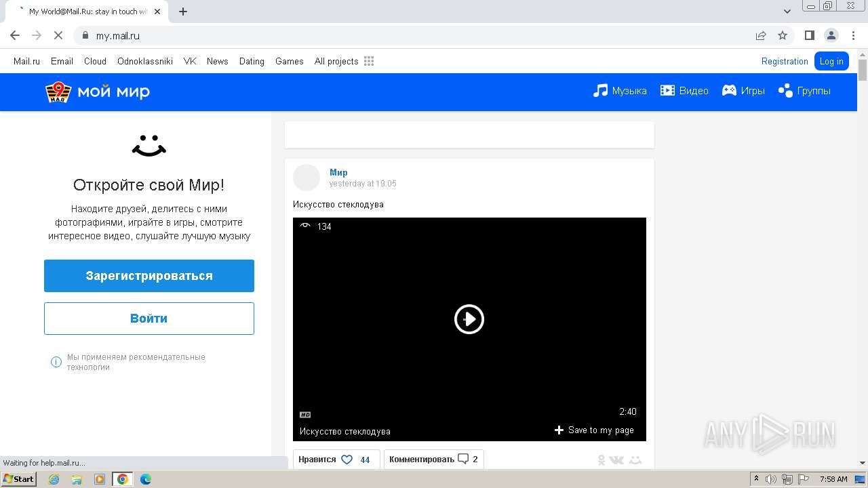Click Save to my page on video
Viewport: 868px width, 488px height.
[594, 430]
